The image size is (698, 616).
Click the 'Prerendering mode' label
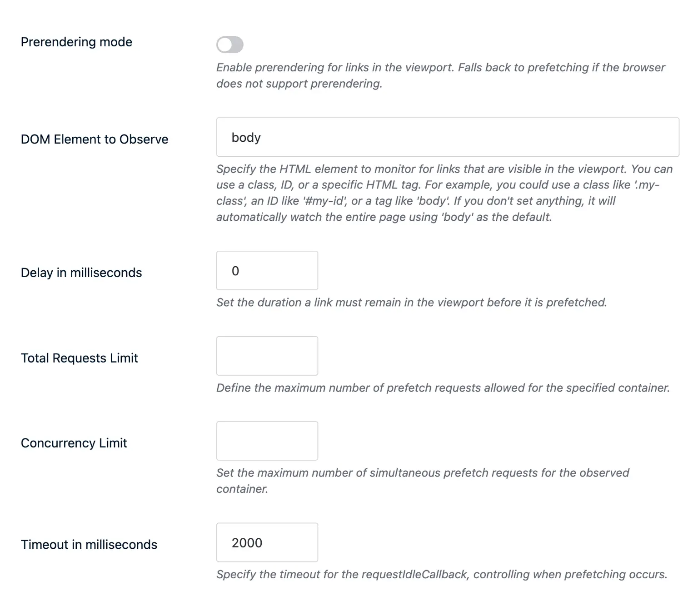click(x=76, y=42)
